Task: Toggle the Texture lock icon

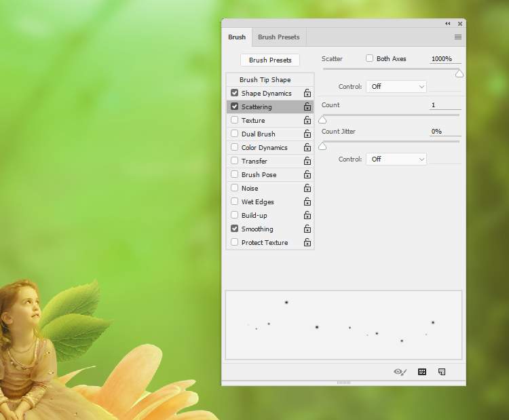Action: [307, 120]
